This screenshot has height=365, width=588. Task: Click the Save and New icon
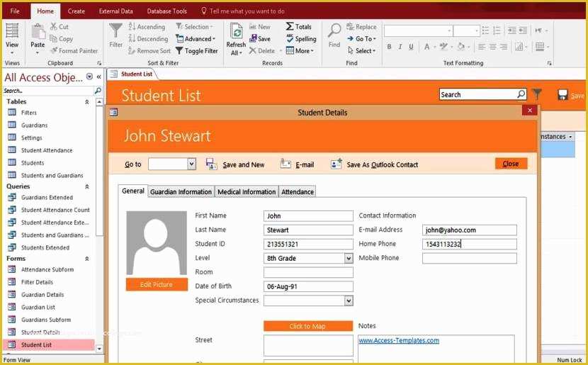point(212,164)
